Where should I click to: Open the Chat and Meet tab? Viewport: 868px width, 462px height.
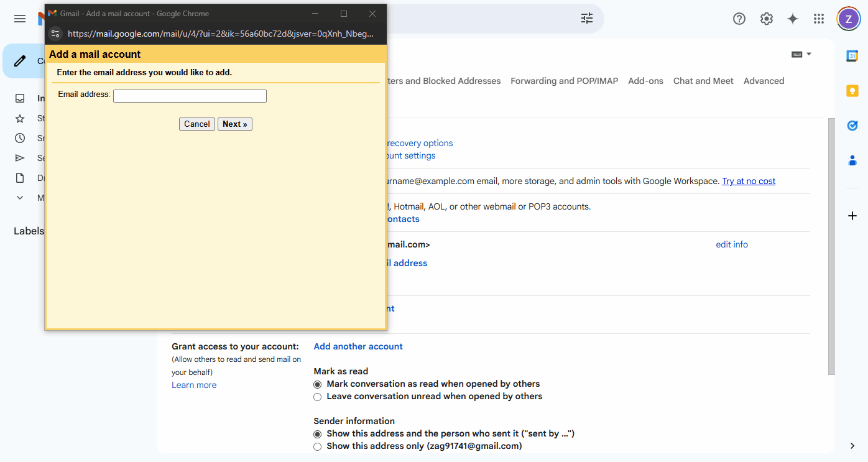pos(703,81)
